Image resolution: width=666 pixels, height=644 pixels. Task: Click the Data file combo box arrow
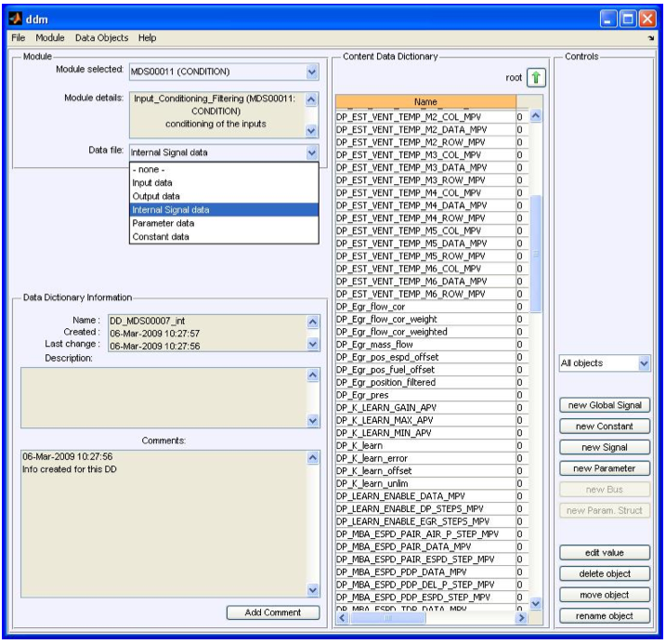pyautogui.click(x=312, y=152)
